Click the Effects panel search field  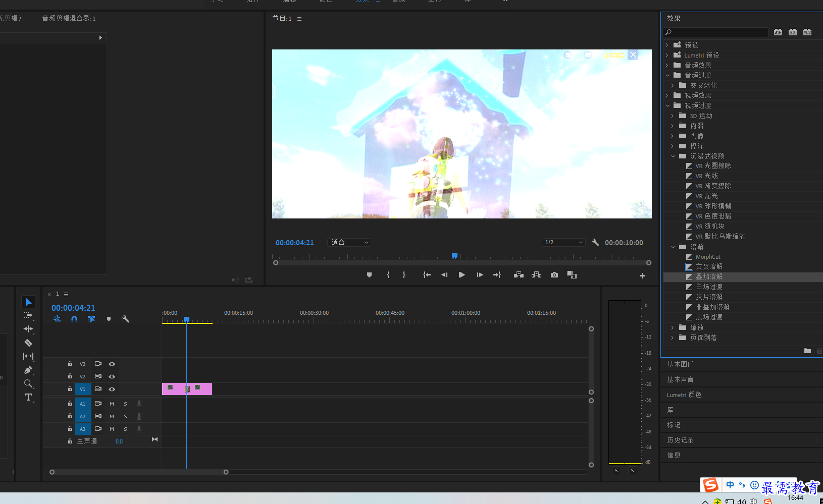715,32
